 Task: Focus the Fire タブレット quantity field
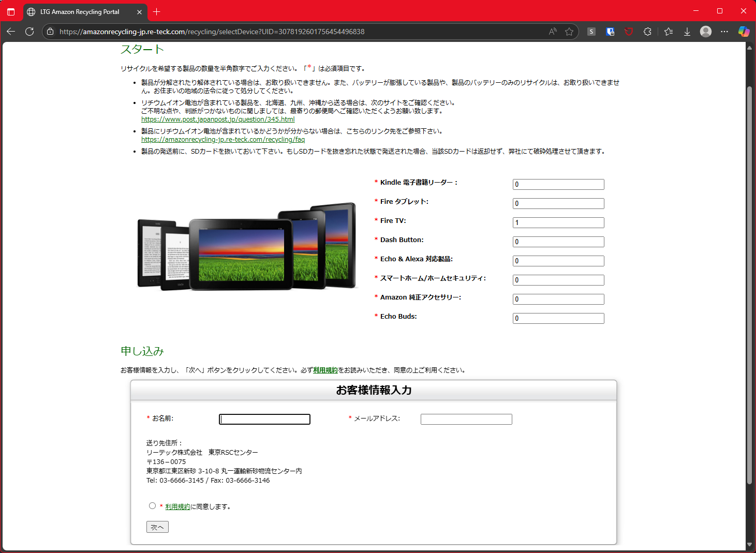click(x=558, y=203)
